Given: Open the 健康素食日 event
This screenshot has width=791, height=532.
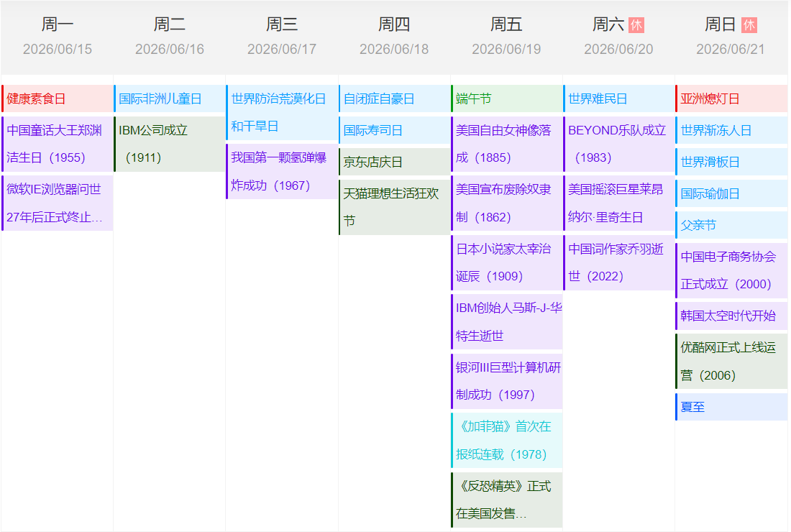Looking at the screenshot, I should click(x=58, y=98).
